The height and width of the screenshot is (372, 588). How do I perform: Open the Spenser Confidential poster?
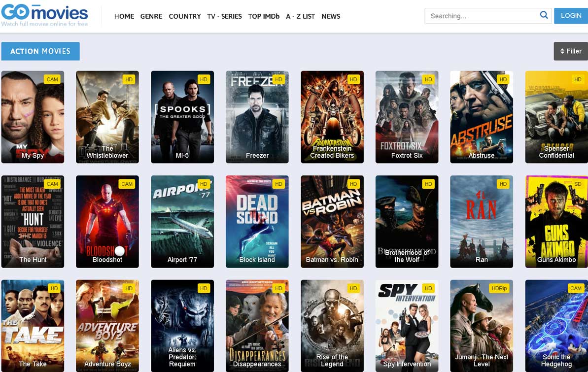[556, 117]
